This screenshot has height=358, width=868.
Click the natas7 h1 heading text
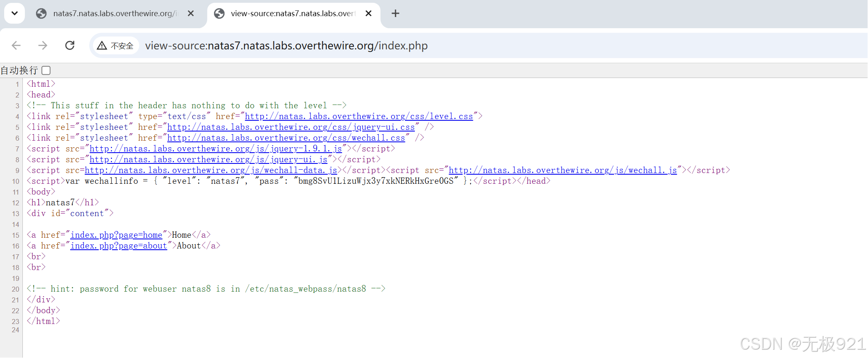coord(60,203)
